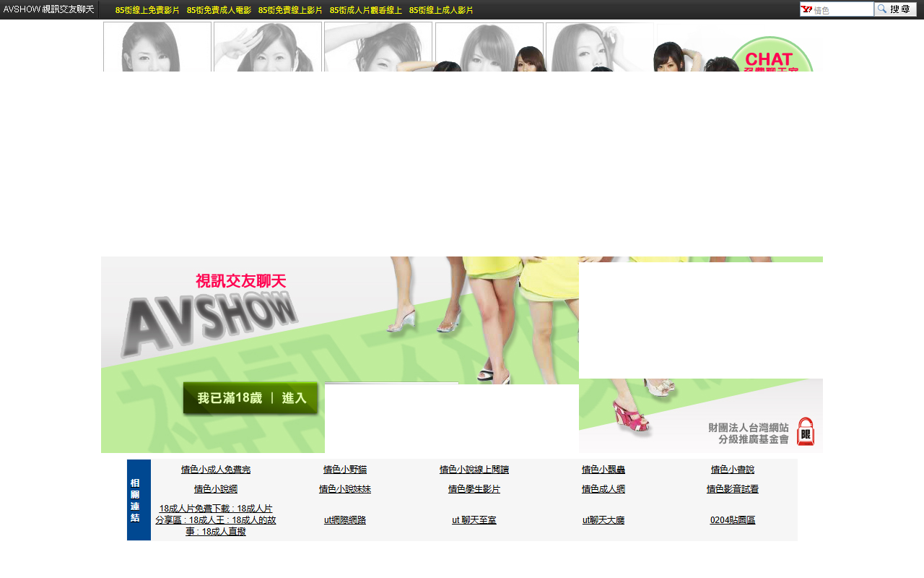The width and height of the screenshot is (924, 578).
Task: Open the fifth header girl thumbnail
Action: 600,47
